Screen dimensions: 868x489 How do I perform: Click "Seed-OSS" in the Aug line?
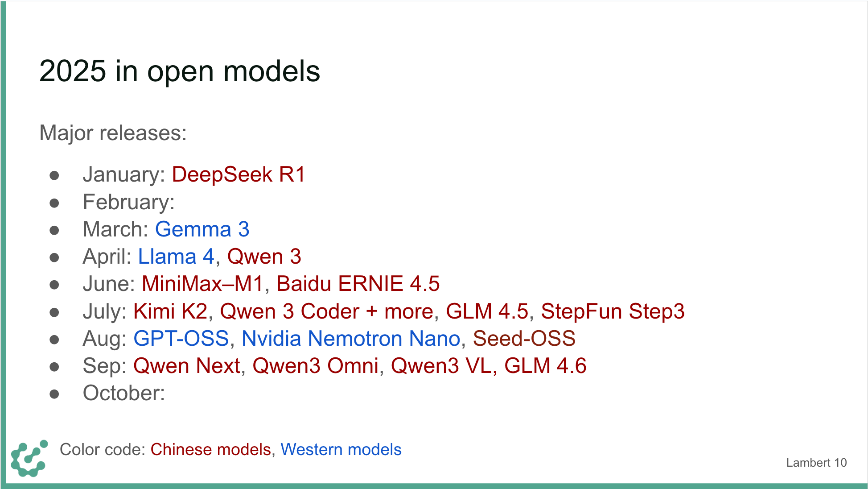[524, 339]
